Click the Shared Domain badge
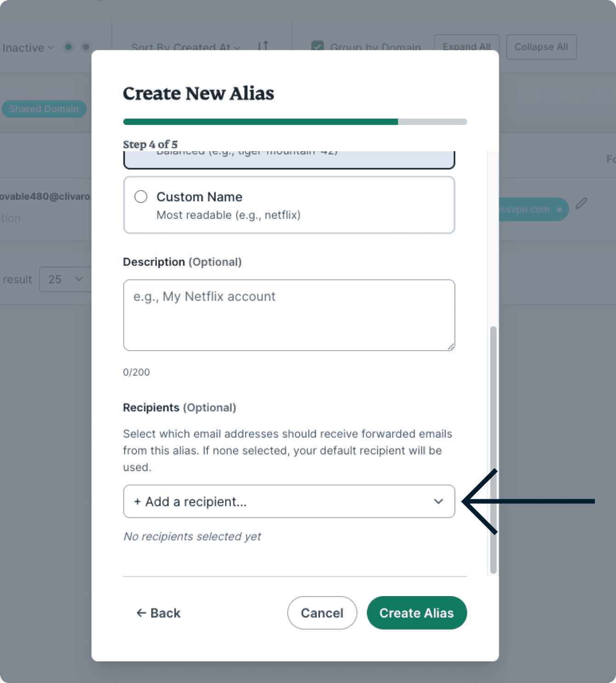 [x=44, y=109]
